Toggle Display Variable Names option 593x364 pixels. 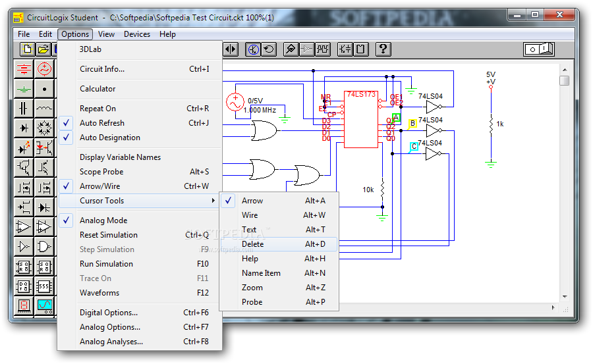pos(140,157)
